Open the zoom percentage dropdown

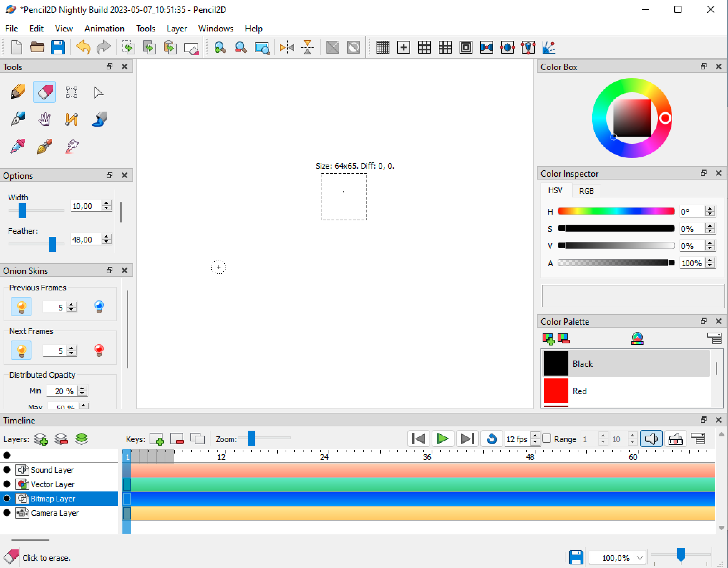[x=639, y=557]
